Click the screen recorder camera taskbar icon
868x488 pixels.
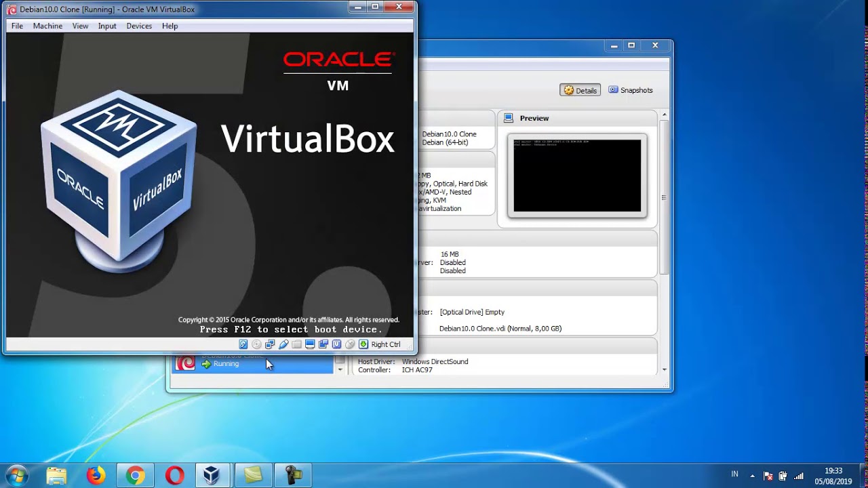coord(293,476)
